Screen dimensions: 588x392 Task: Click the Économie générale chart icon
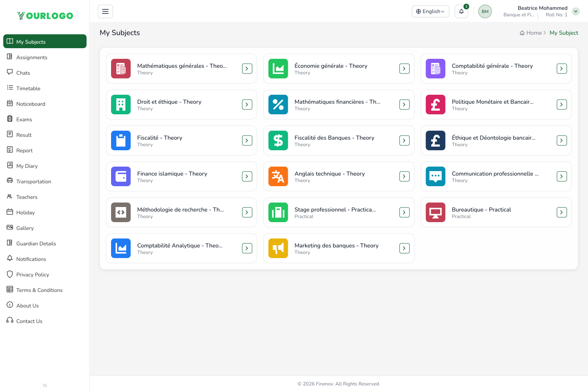(278, 69)
